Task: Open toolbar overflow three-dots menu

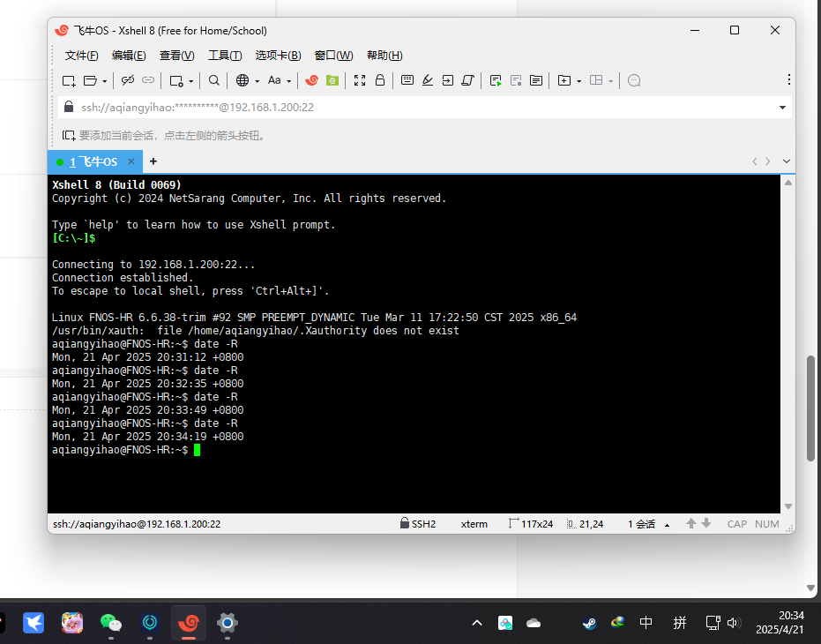Action: pyautogui.click(x=788, y=79)
